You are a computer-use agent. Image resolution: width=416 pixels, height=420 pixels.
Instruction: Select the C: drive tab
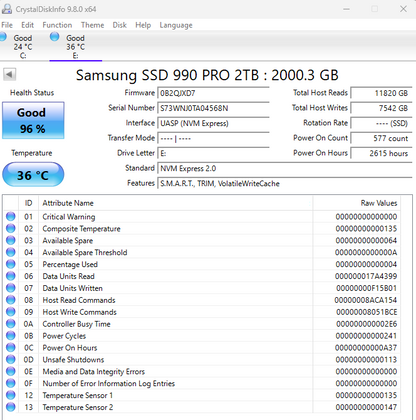click(23, 46)
